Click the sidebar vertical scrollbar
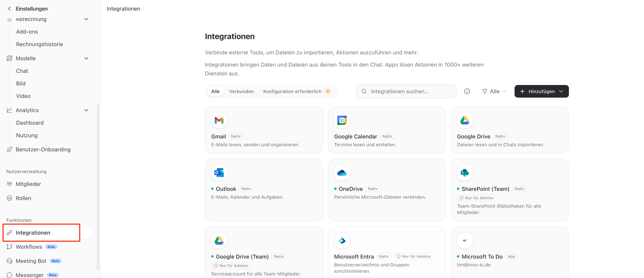The width and height of the screenshot is (644, 278). (98, 187)
